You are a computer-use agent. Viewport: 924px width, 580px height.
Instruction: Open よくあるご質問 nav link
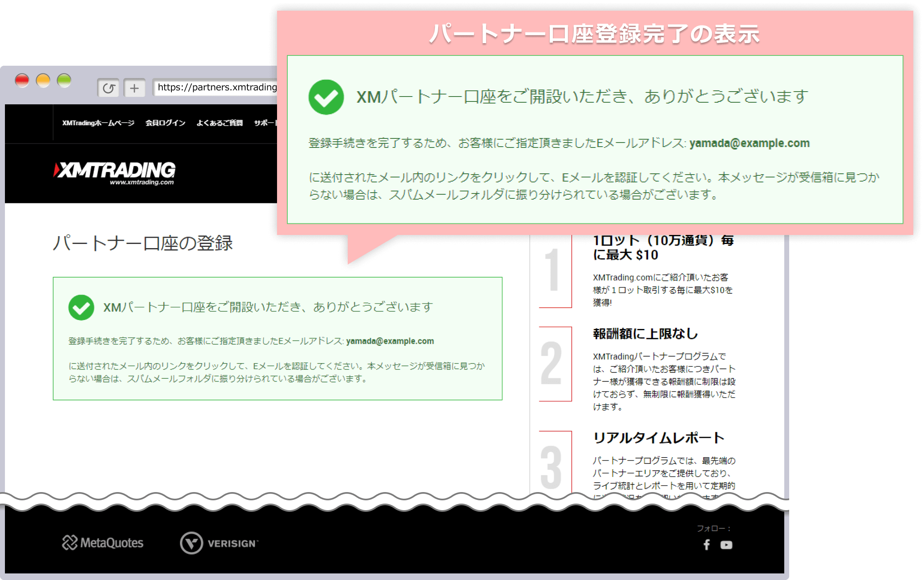click(x=219, y=123)
